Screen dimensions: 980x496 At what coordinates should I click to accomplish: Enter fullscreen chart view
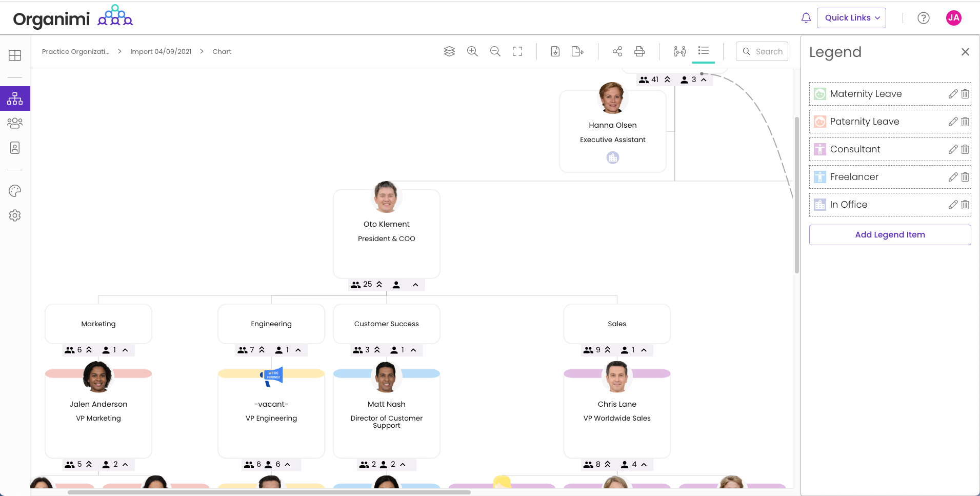click(x=517, y=51)
